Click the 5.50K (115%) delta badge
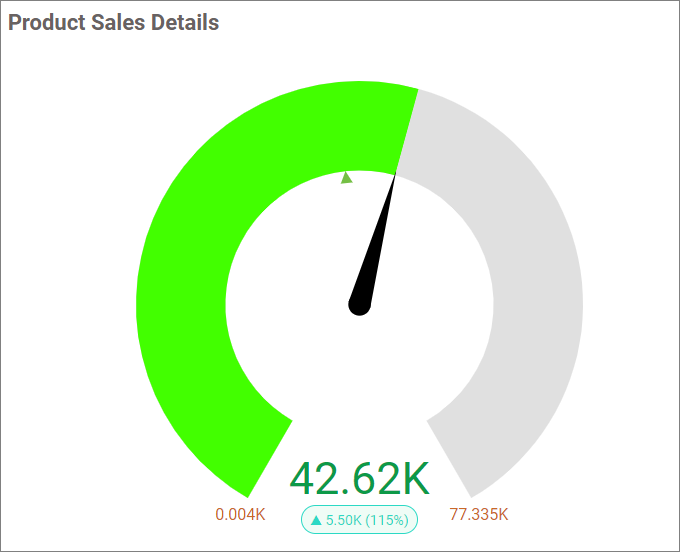 [360, 521]
